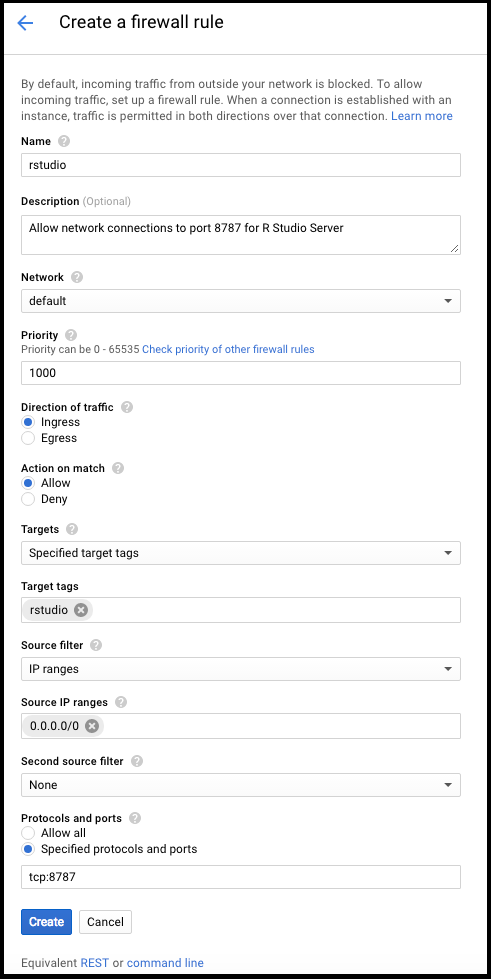Click the Create button

pyautogui.click(x=46, y=922)
